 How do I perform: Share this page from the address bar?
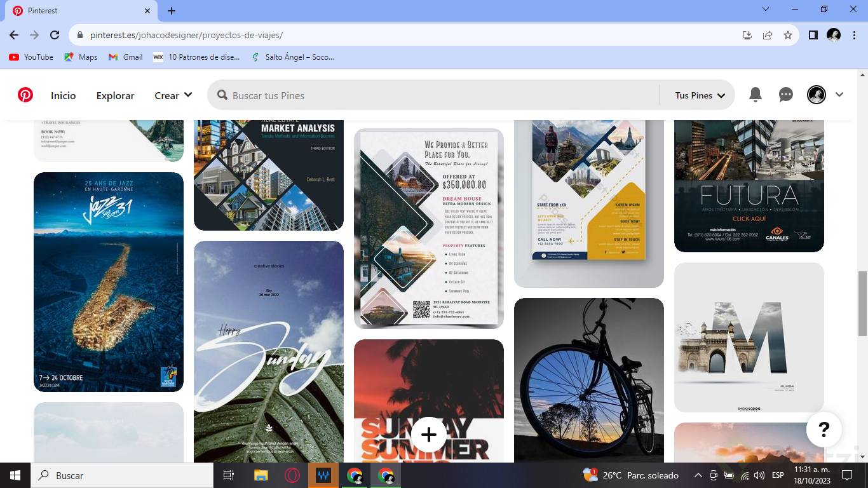click(768, 36)
